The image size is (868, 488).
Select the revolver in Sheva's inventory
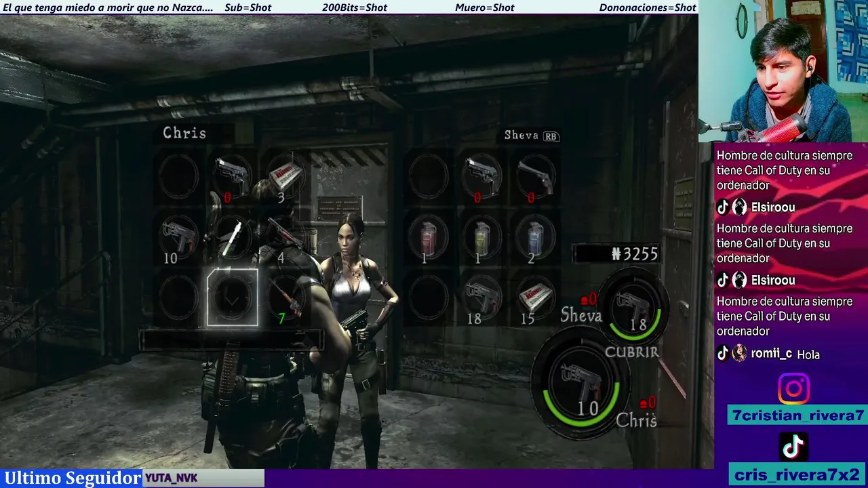pos(535,178)
